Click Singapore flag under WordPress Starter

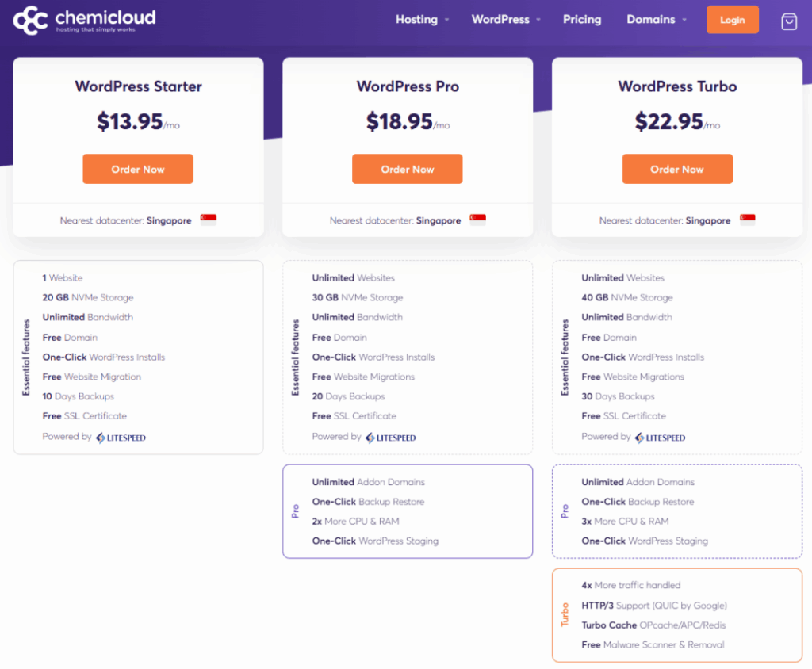tap(209, 220)
